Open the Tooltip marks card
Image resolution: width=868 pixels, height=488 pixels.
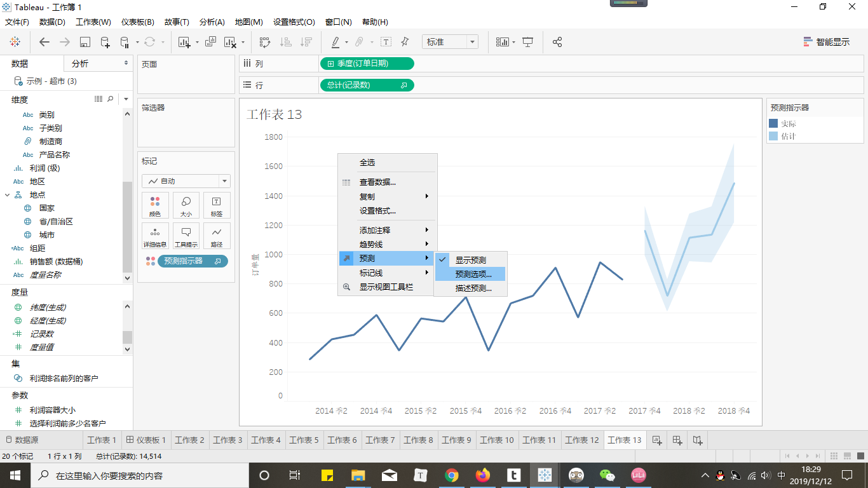click(x=186, y=236)
